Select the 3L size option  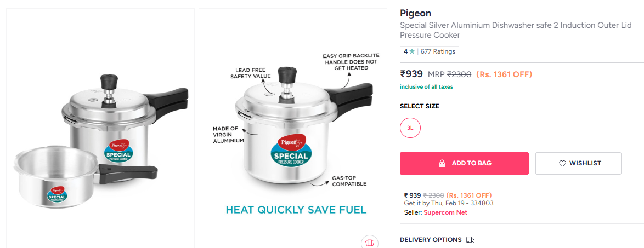click(x=410, y=128)
